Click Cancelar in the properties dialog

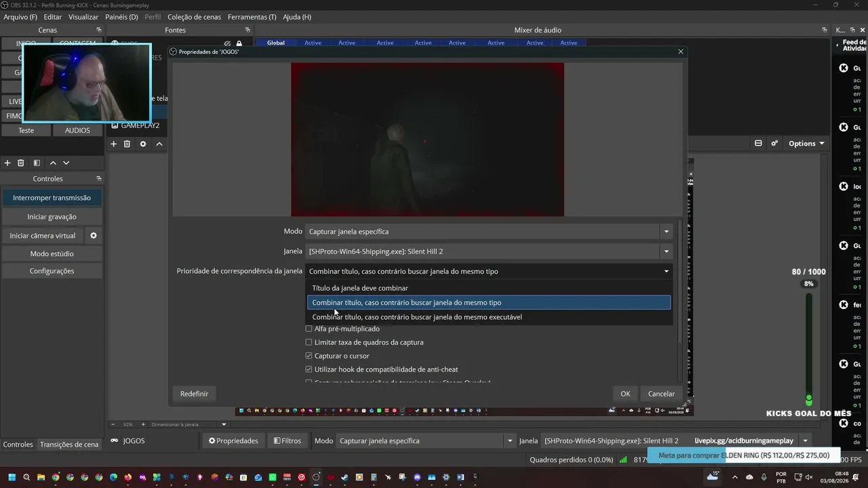coord(661,394)
